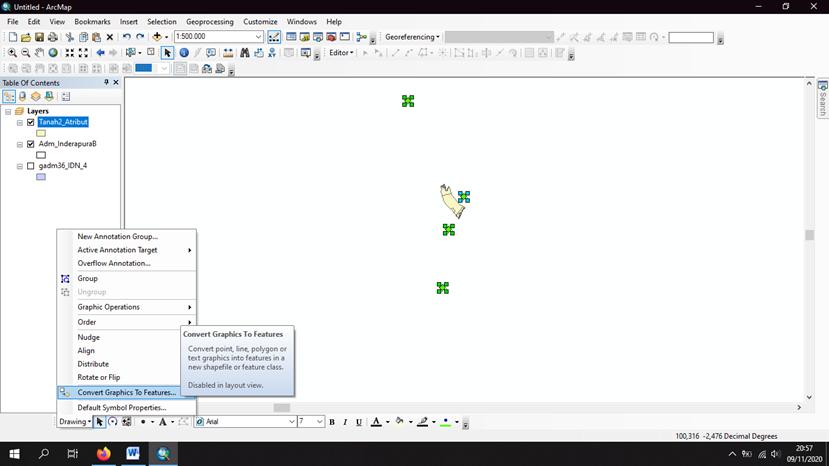Select the Measure ruler tool
Image resolution: width=829 pixels, height=466 pixels.
[x=228, y=53]
